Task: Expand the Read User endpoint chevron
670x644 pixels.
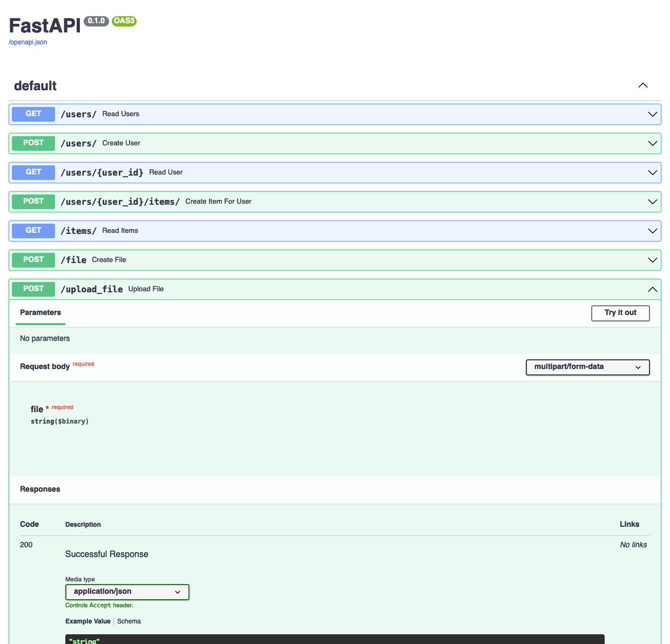Action: [x=652, y=172]
